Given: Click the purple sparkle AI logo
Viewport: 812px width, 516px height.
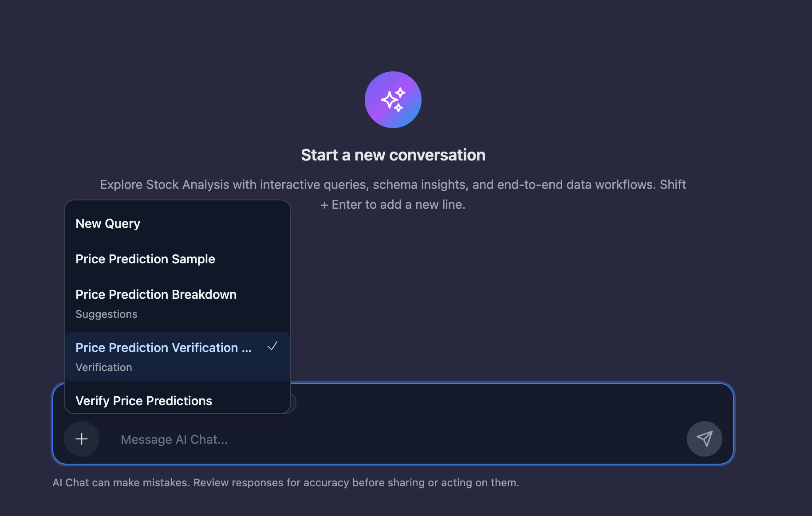Looking at the screenshot, I should tap(393, 100).
